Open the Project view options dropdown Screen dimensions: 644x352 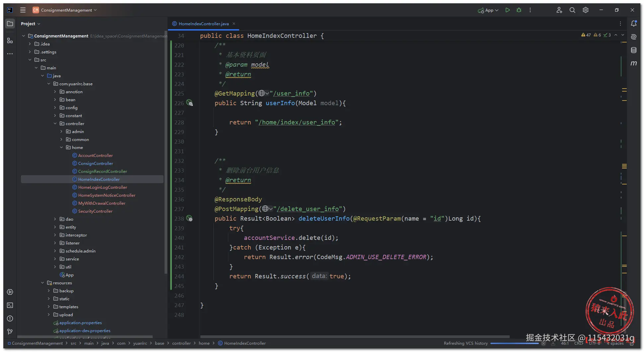[31, 24]
